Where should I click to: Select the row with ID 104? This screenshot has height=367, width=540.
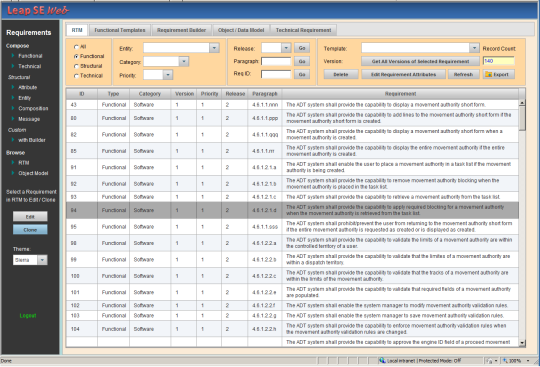click(x=292, y=329)
